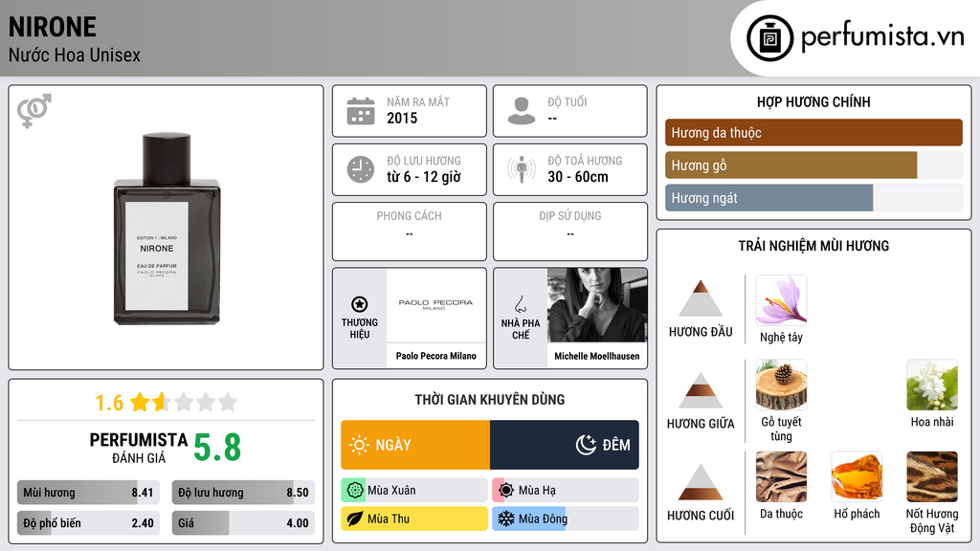Click the NIRONE product title

click(53, 27)
